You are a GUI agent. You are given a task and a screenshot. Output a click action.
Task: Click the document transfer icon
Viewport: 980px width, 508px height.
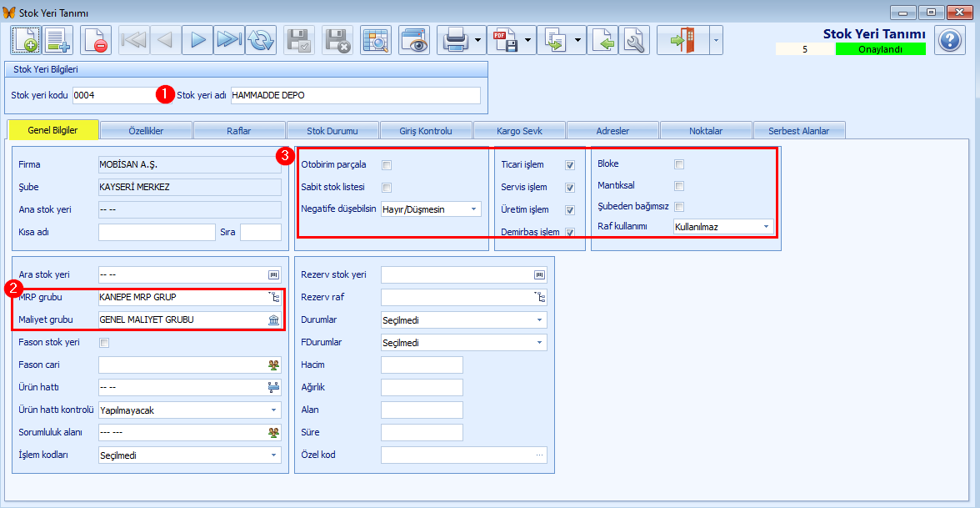click(x=555, y=41)
